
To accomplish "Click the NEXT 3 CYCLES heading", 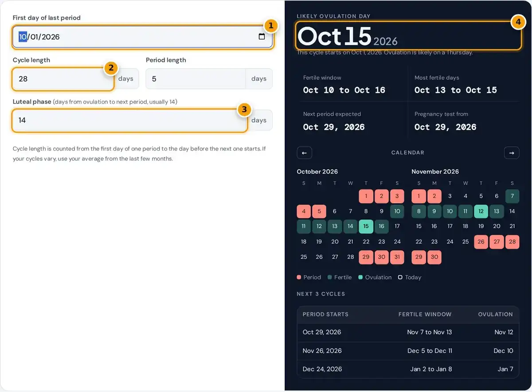I will tap(321, 294).
